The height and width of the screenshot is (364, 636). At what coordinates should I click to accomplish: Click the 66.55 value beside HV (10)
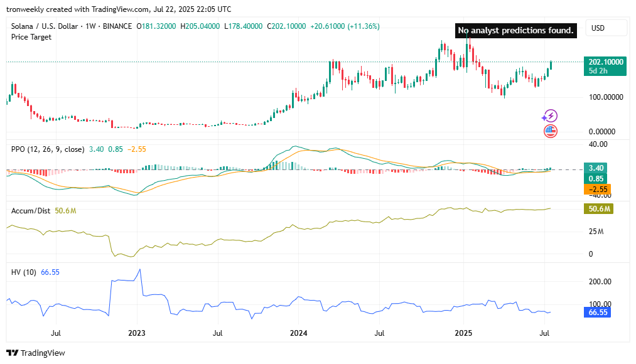point(50,272)
